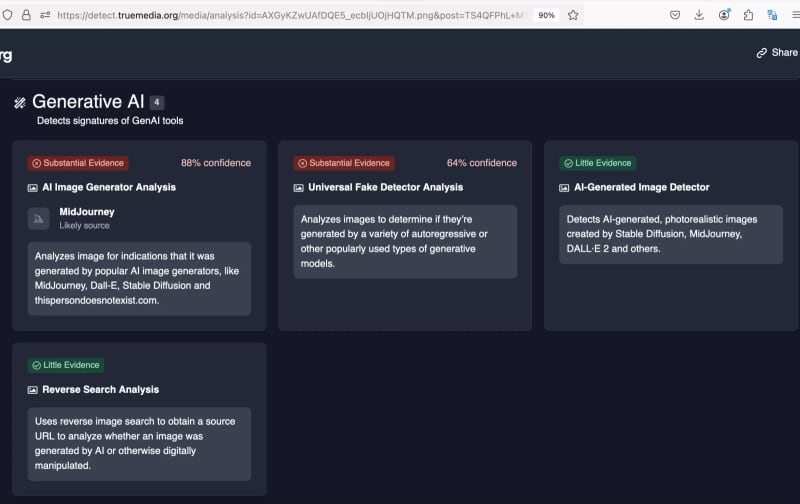Bookmark this page with the star icon
Screen dimensions: 800x504
(573, 15)
